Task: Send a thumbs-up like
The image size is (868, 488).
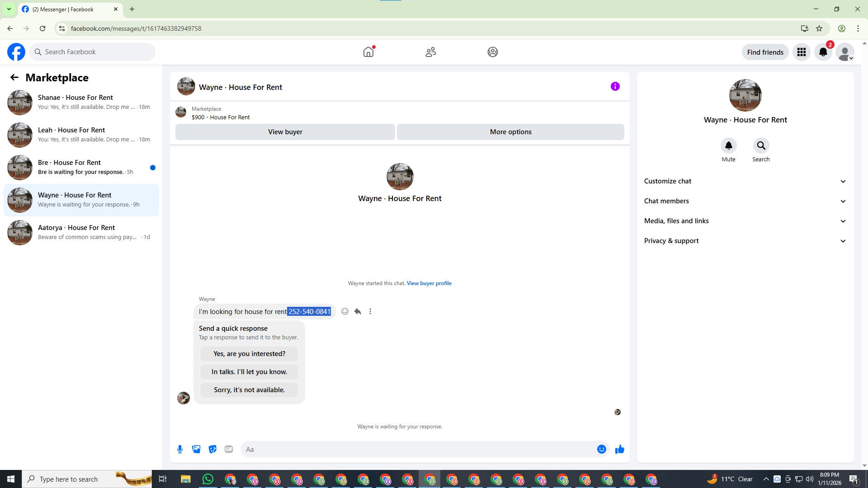Action: click(620, 449)
